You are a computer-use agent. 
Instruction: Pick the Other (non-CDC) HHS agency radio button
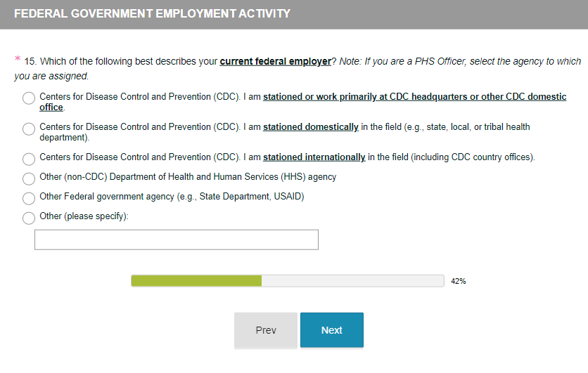(29, 178)
